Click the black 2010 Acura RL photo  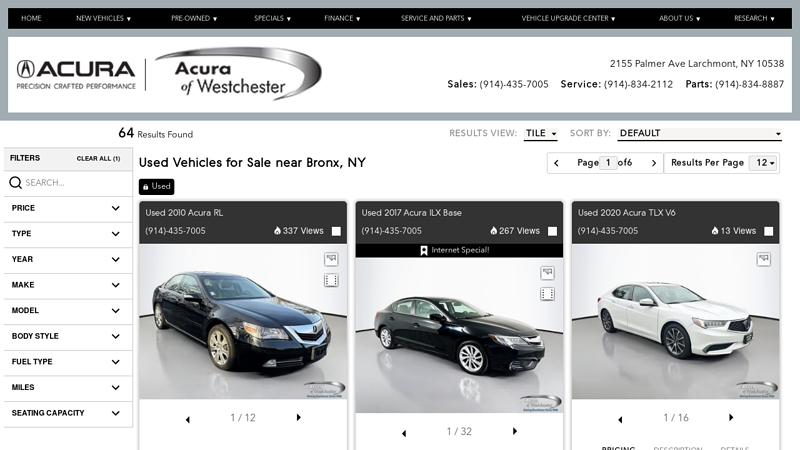[243, 321]
